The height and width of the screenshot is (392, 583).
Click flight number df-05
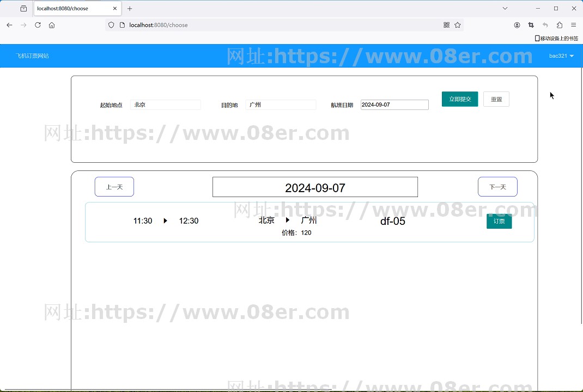point(393,221)
